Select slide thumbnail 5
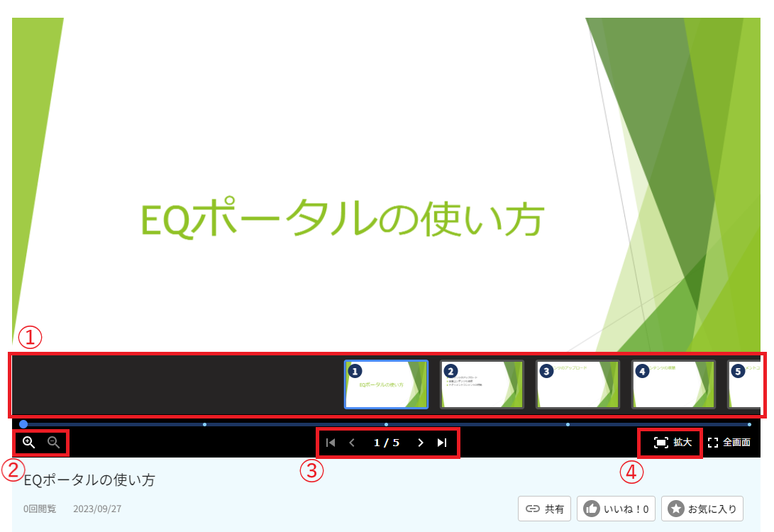Viewport: 774px width, 532px height. 744,384
